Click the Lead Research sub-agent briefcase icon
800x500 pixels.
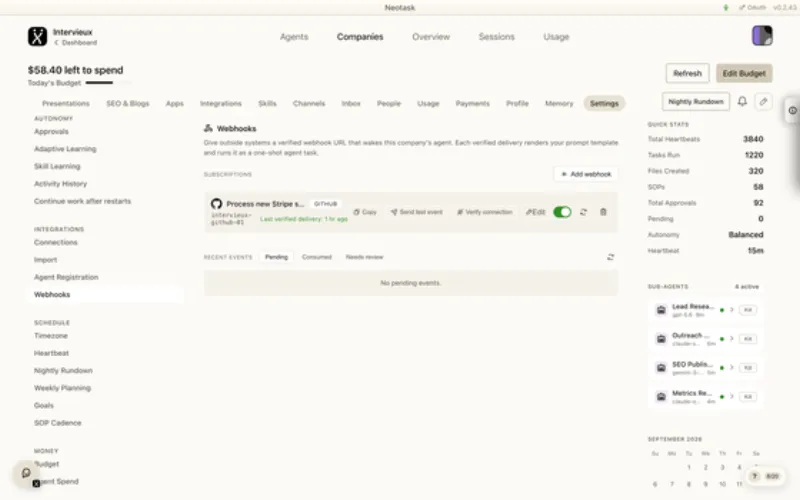coord(661,310)
